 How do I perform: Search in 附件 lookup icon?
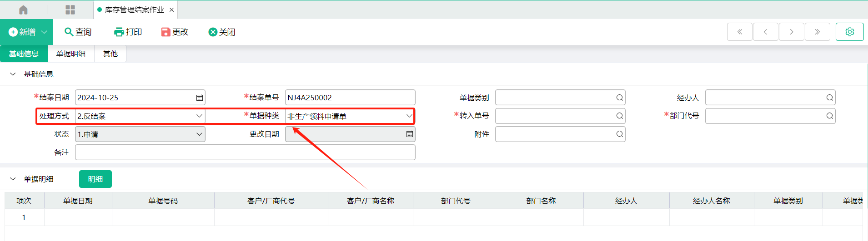[x=619, y=134]
